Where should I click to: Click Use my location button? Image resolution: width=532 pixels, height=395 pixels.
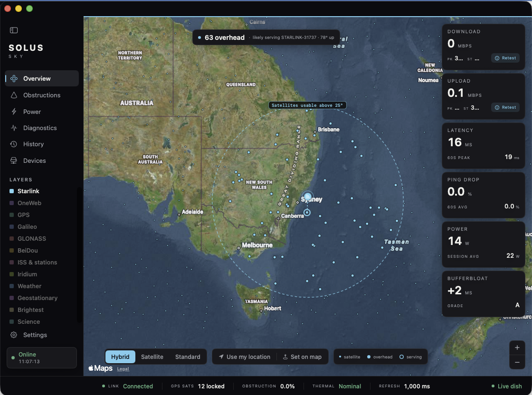pyautogui.click(x=244, y=357)
